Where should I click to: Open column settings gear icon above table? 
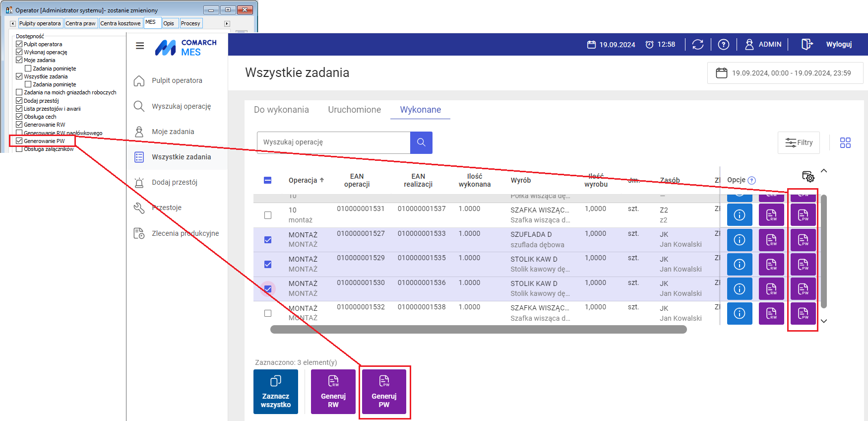coord(808,176)
